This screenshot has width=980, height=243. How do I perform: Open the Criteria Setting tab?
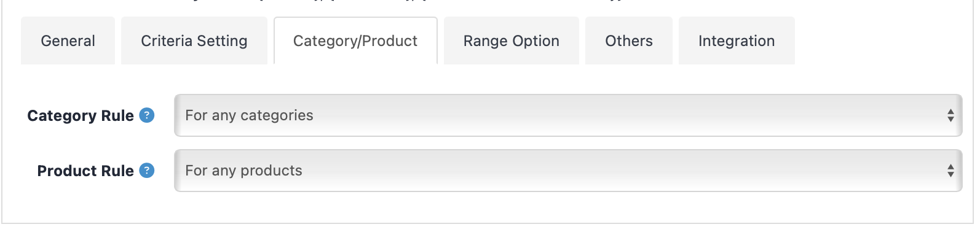tap(194, 41)
